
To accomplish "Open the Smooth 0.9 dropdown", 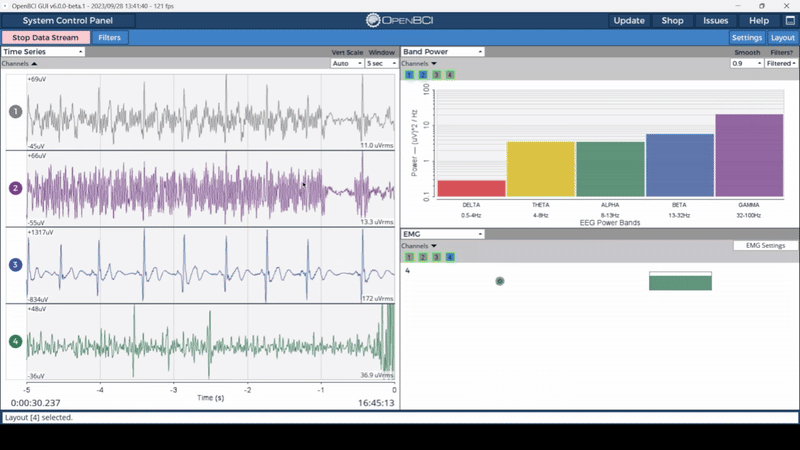I will [x=746, y=63].
